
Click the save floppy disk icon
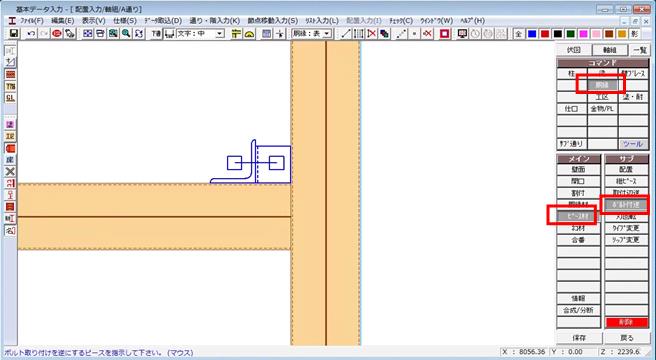tap(14, 33)
